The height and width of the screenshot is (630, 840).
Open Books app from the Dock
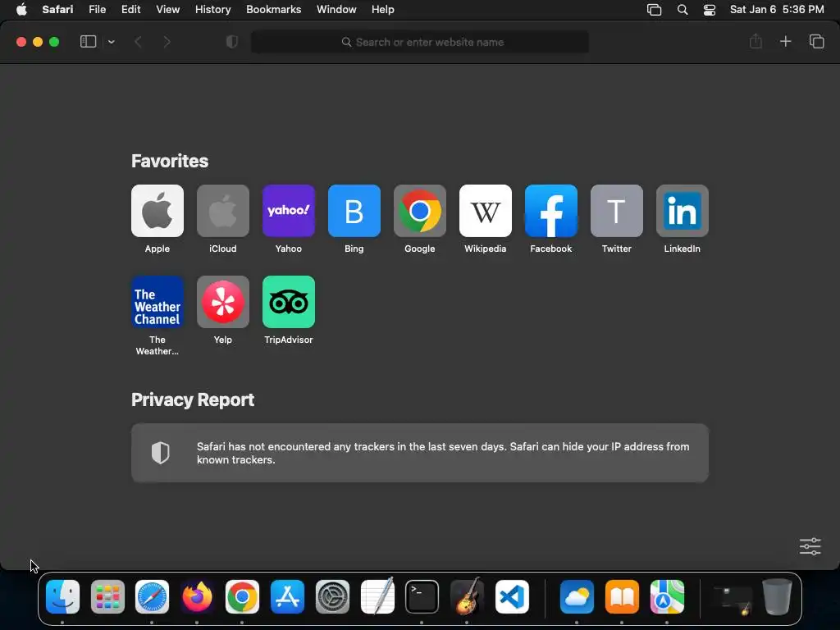pos(622,597)
